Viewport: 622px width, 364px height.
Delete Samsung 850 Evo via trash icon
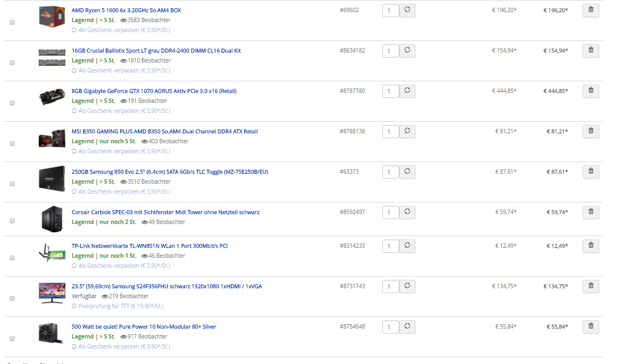(590, 172)
